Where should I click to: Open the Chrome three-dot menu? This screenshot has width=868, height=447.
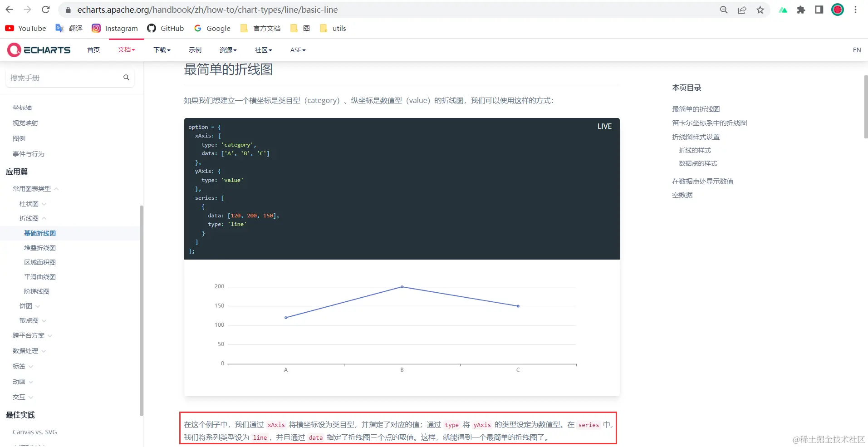(x=856, y=10)
